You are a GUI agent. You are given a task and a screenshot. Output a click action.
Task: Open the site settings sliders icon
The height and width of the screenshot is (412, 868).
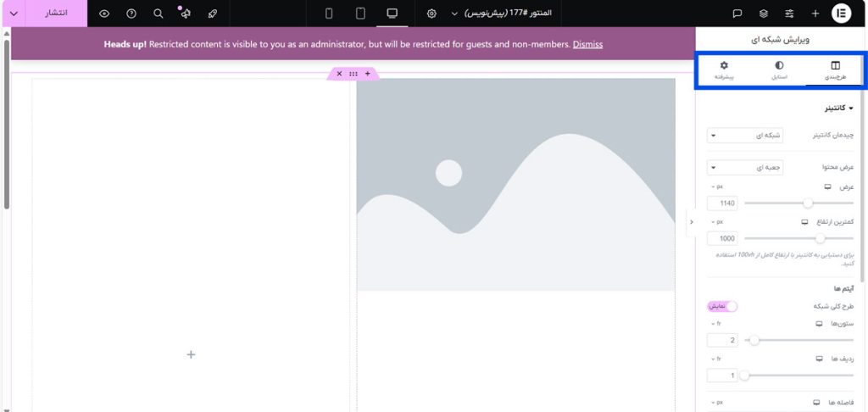(x=789, y=14)
